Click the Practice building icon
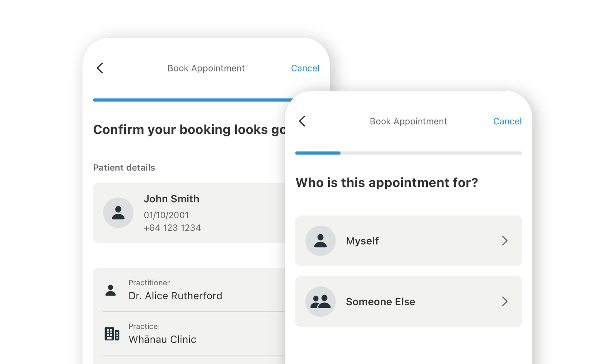 pos(111,334)
